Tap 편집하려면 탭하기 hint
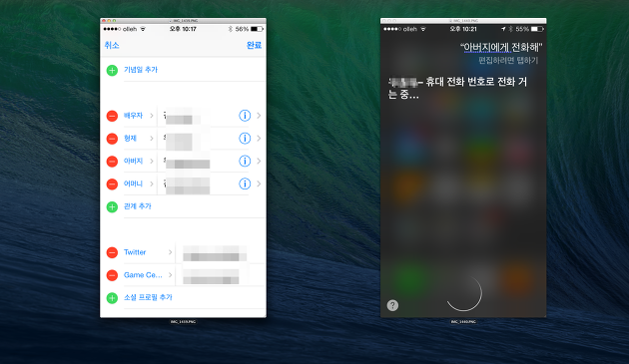Viewport: 629px width, 364px height. (508, 61)
